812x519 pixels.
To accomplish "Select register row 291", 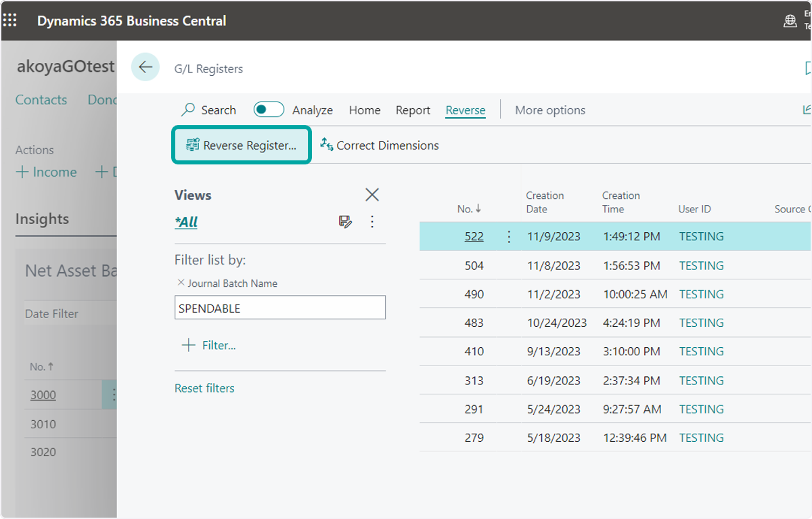I will coord(615,409).
